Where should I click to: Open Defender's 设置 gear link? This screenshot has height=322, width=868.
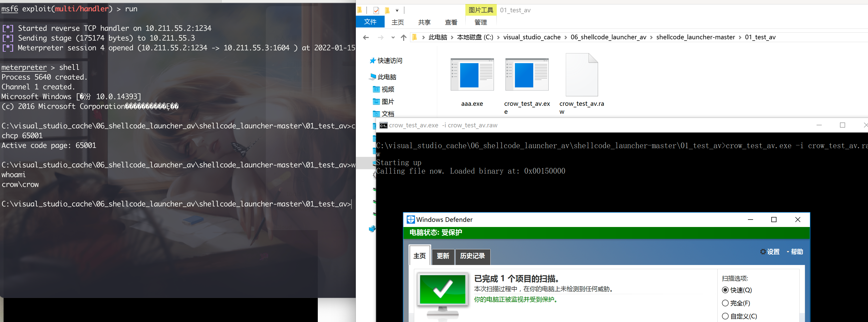(x=770, y=252)
